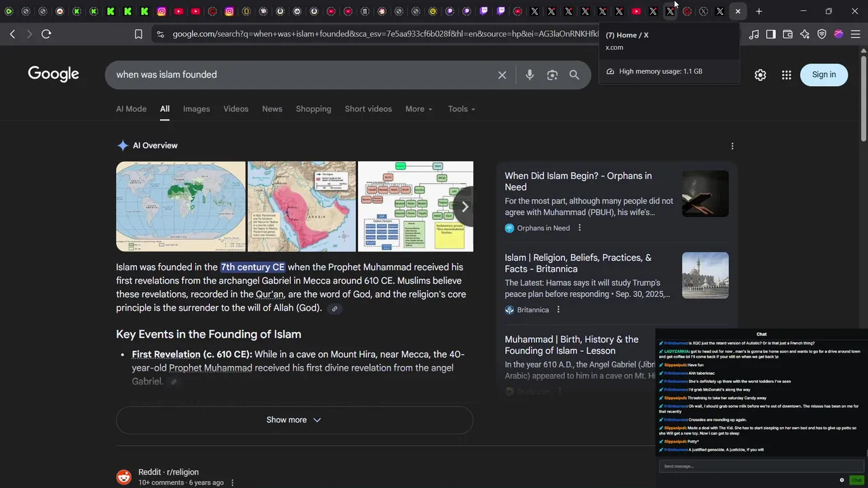
Task: Click the Britannica mosque thumbnail
Action: tap(705, 275)
